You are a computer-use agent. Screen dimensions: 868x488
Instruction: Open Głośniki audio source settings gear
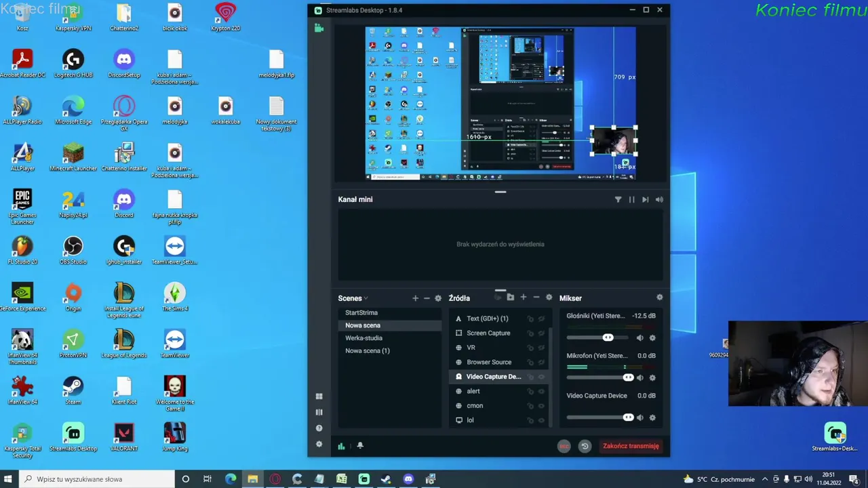click(652, 338)
